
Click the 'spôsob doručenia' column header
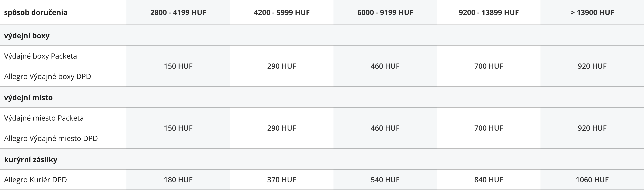click(x=36, y=12)
